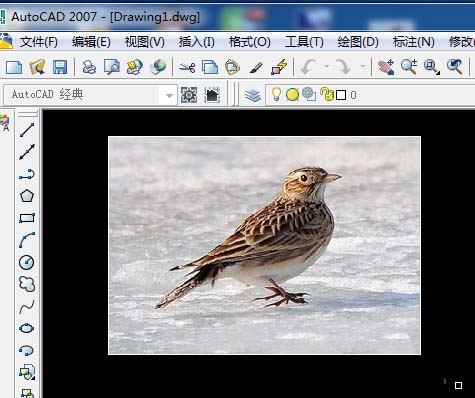
Task: Select the Rectangle tool
Action: point(27,218)
